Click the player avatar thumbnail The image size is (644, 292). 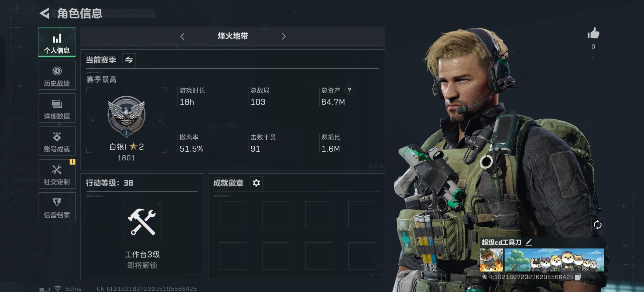pyautogui.click(x=491, y=260)
